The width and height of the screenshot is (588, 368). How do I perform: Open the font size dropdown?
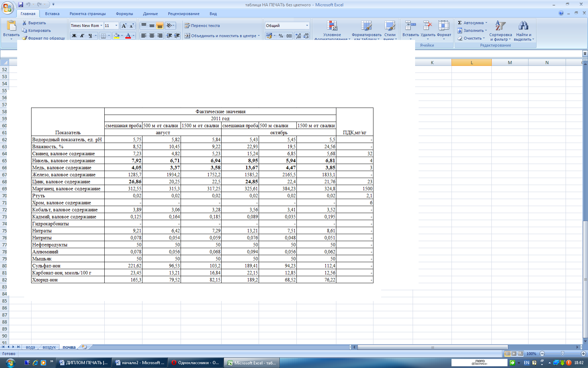117,26
